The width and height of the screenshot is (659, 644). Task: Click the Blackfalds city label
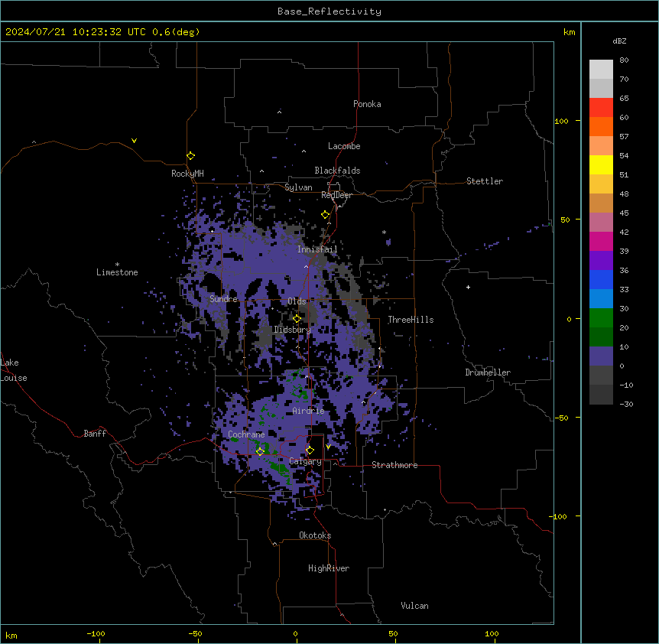point(337,171)
